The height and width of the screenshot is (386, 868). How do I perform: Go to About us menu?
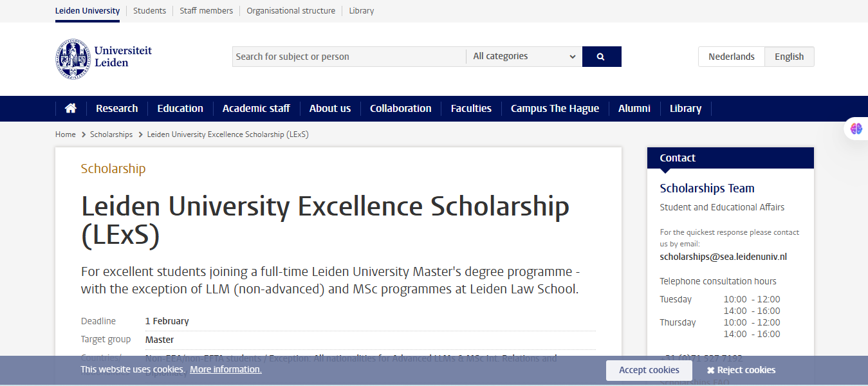point(330,108)
